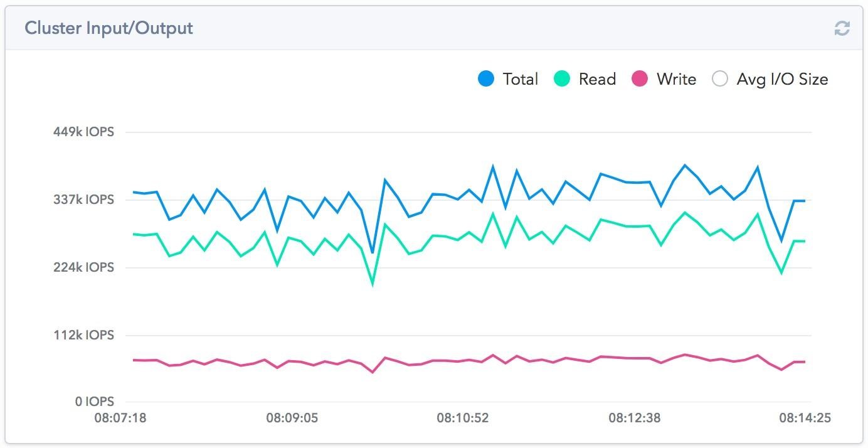Image resolution: width=868 pixels, height=448 pixels.
Task: Click the dip in the green Read line
Action: (x=371, y=285)
